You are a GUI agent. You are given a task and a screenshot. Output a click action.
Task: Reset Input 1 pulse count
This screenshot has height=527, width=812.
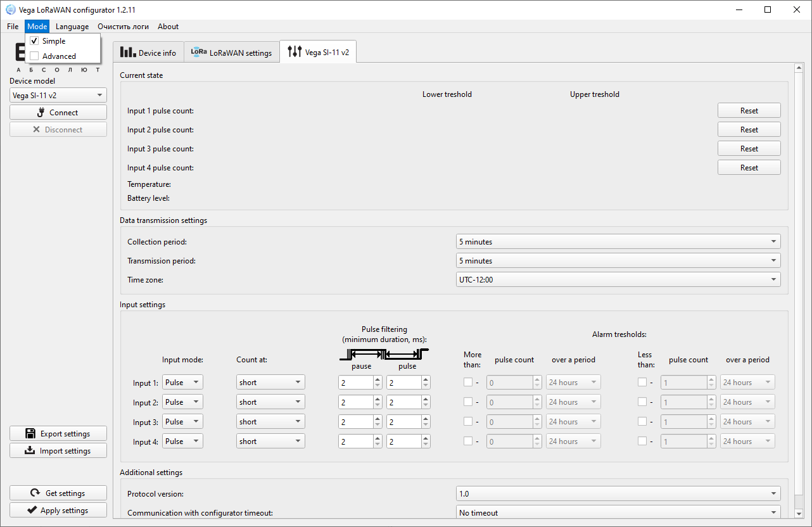point(749,111)
